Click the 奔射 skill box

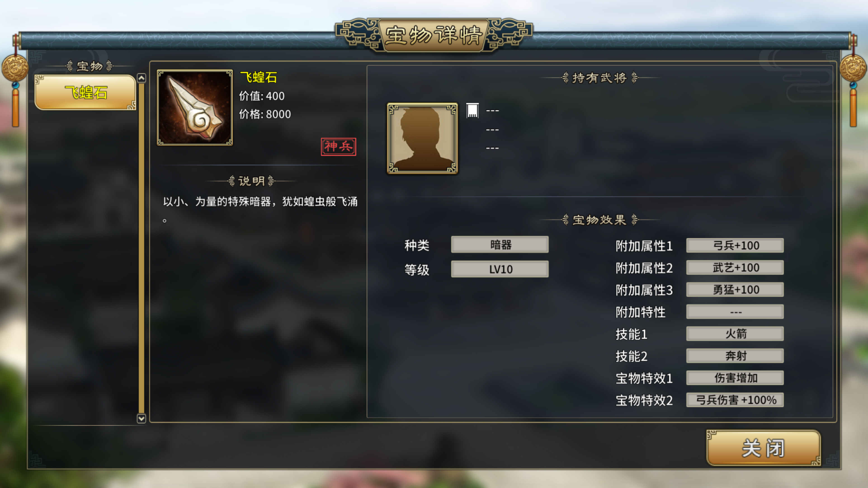coord(735,356)
